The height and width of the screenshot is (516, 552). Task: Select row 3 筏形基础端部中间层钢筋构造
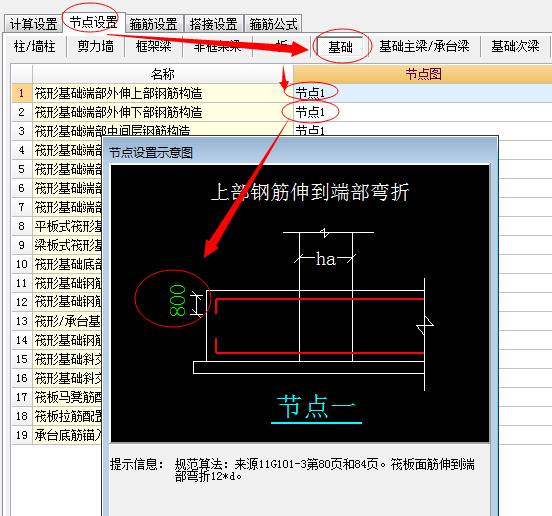163,130
